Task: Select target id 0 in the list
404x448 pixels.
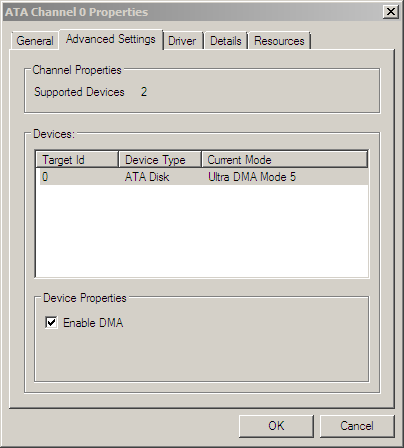Action: click(x=45, y=177)
